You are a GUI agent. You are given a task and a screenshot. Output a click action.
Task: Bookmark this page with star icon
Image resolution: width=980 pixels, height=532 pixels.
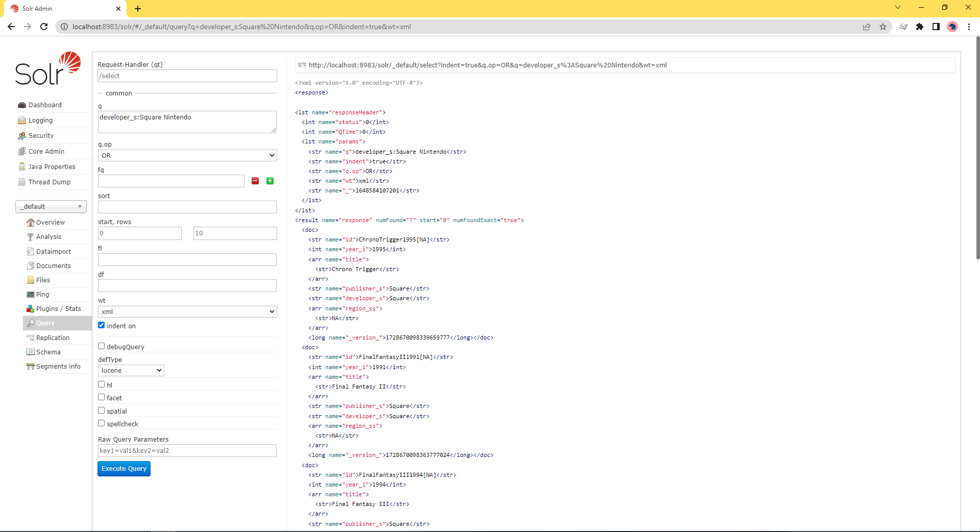pos(883,27)
